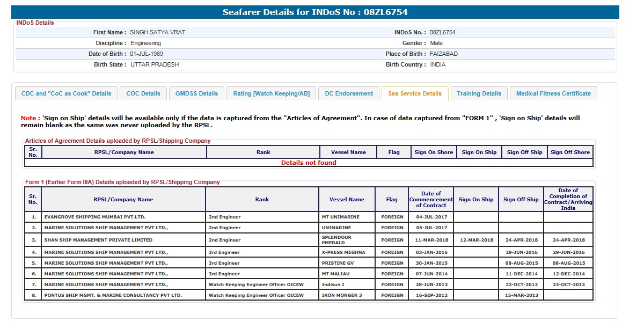This screenshot has width=644, height=321.
Task: Open the Training Details tab
Action: point(479,93)
